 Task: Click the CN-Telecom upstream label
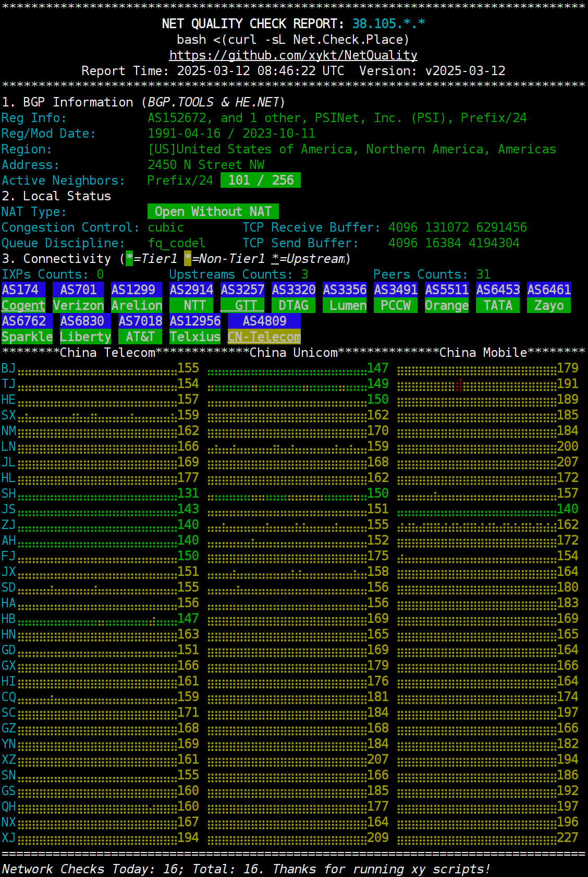point(264,337)
